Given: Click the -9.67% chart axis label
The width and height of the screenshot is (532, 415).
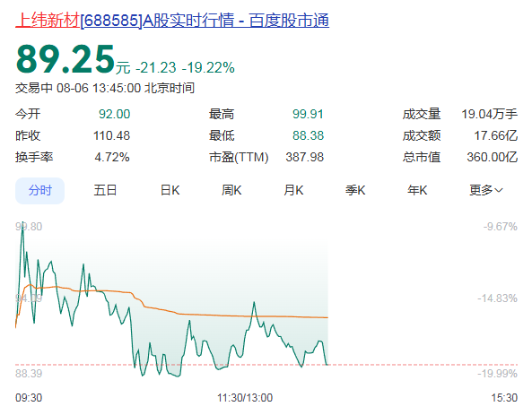Looking at the screenshot, I should click(501, 227).
